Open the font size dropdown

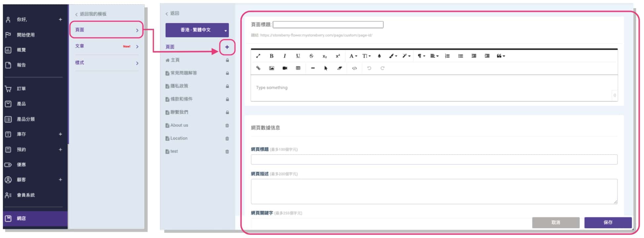366,56
